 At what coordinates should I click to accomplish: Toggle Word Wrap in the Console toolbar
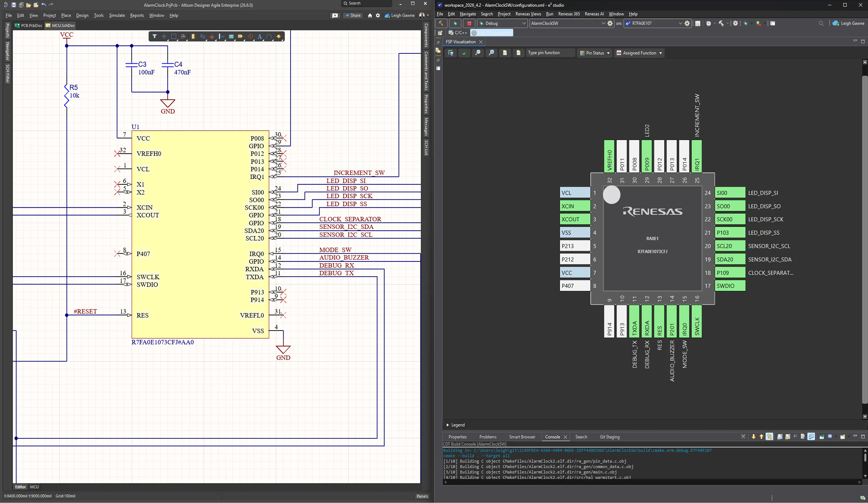tap(795, 436)
